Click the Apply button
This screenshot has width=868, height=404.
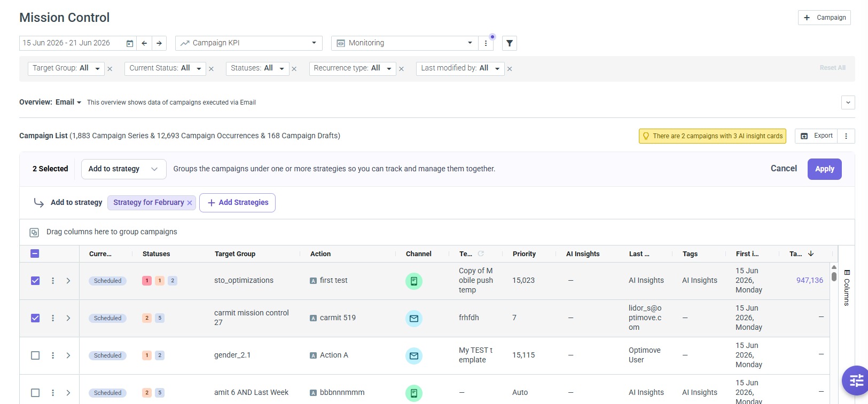click(x=824, y=169)
